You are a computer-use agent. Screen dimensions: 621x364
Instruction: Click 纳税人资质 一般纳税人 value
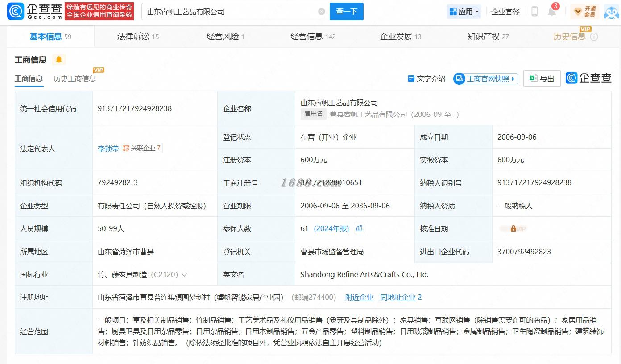[515, 206]
